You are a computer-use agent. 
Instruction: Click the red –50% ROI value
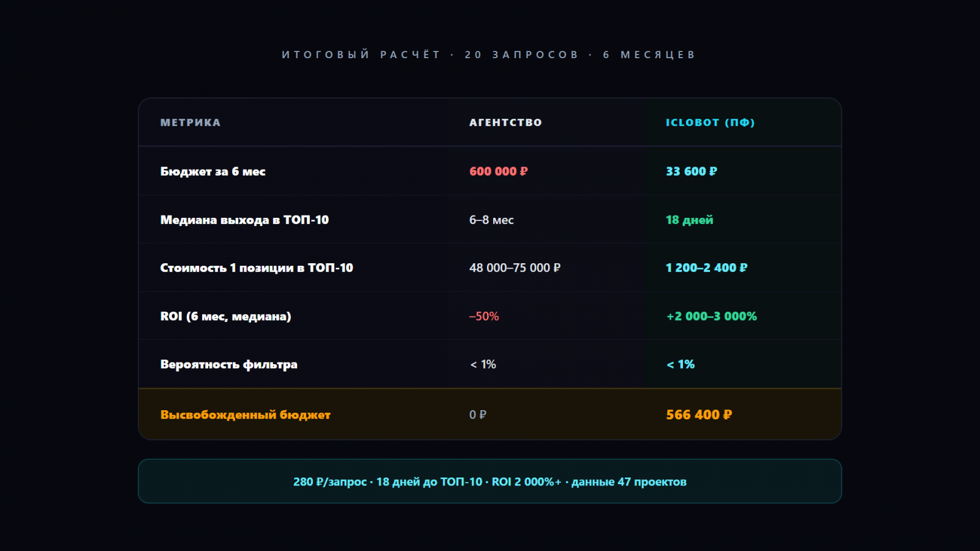point(484,316)
